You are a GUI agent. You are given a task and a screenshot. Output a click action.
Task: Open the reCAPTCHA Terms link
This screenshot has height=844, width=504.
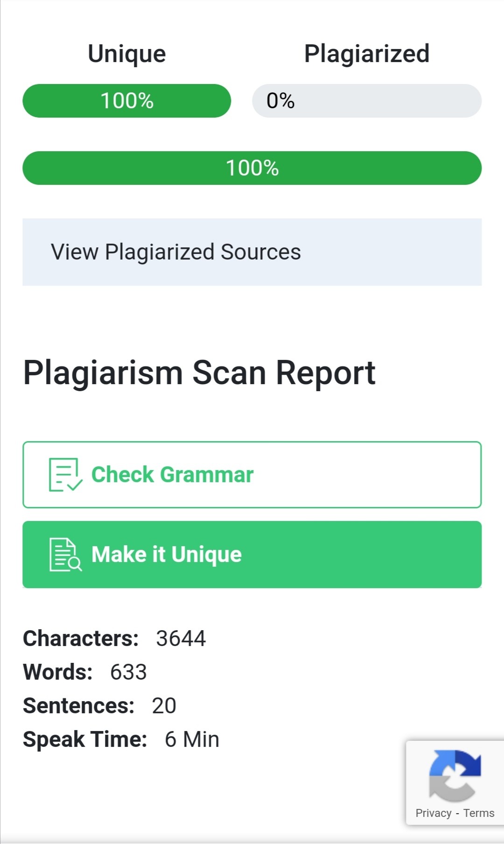pos(479,813)
